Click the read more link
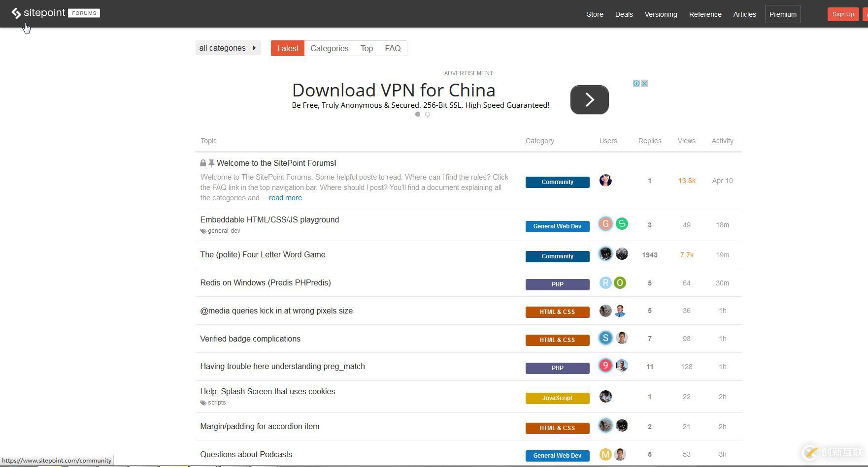Screen dimensions: 868x467 pyautogui.click(x=285, y=198)
